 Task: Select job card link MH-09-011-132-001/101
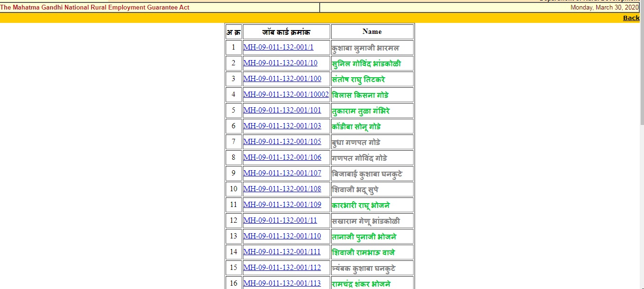(282, 110)
